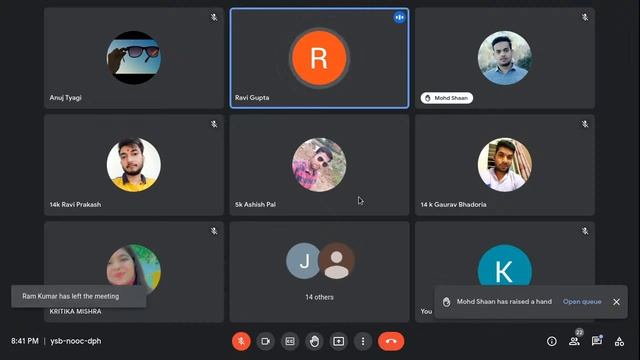This screenshot has width=640, height=360.
Task: Click the 14k Ravi Prakash name label
Action: tap(75, 204)
